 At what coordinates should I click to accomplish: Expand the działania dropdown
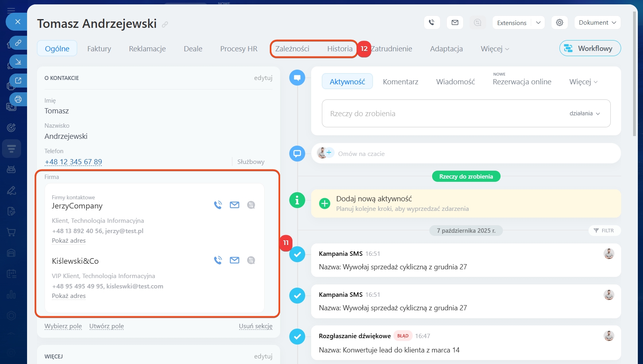[x=585, y=113]
